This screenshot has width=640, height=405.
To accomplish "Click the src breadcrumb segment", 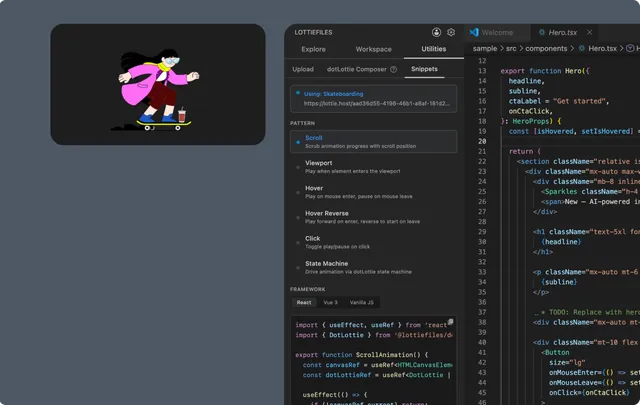I will coord(511,49).
